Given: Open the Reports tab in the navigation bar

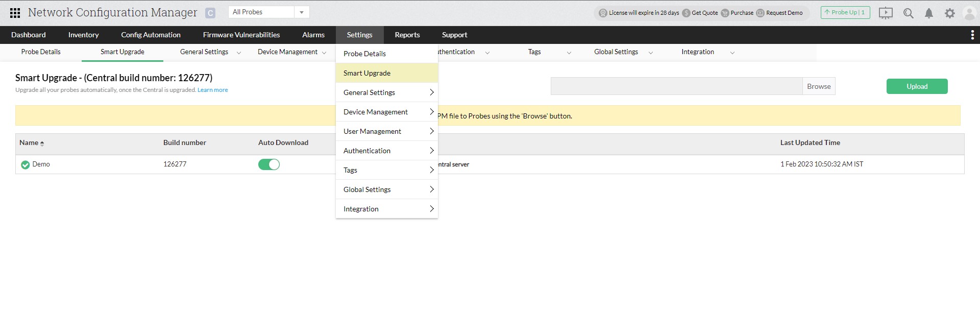Looking at the screenshot, I should click(407, 35).
